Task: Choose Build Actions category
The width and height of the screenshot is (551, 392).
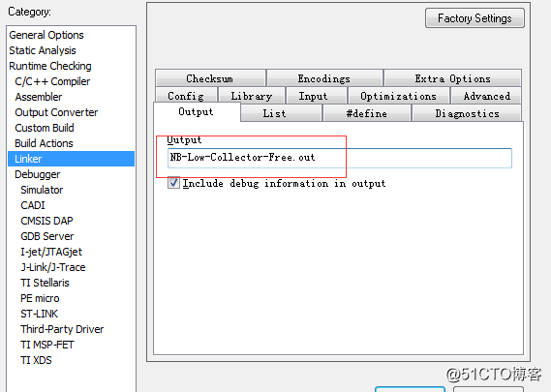Action: [44, 143]
